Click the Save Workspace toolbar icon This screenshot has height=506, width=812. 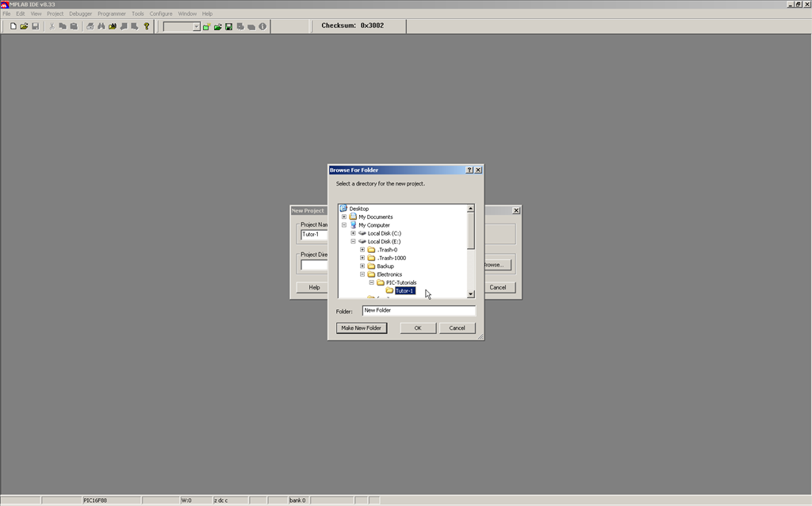coord(228,26)
